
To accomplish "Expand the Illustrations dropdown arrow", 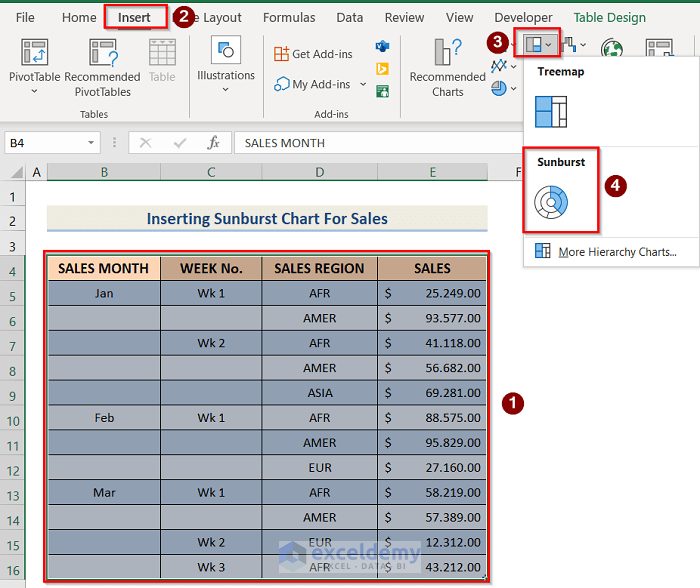I will click(x=225, y=90).
